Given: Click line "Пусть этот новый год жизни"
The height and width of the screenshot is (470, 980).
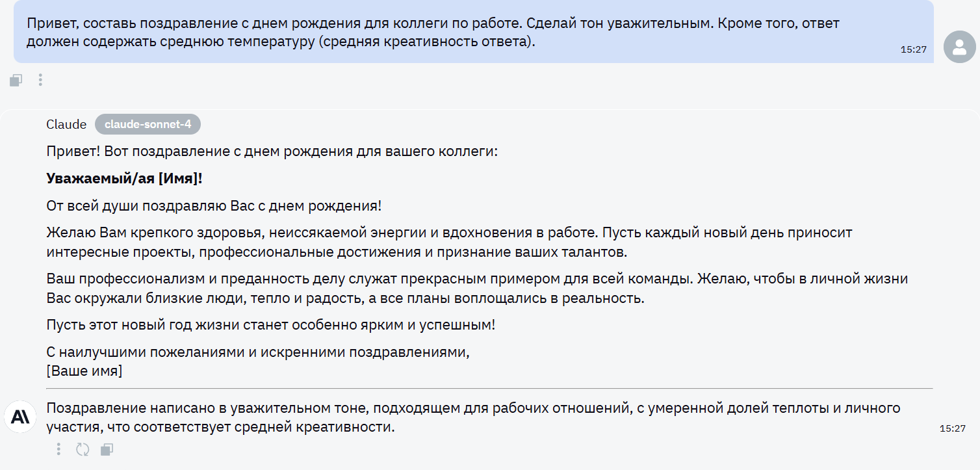Looking at the screenshot, I should (270, 324).
